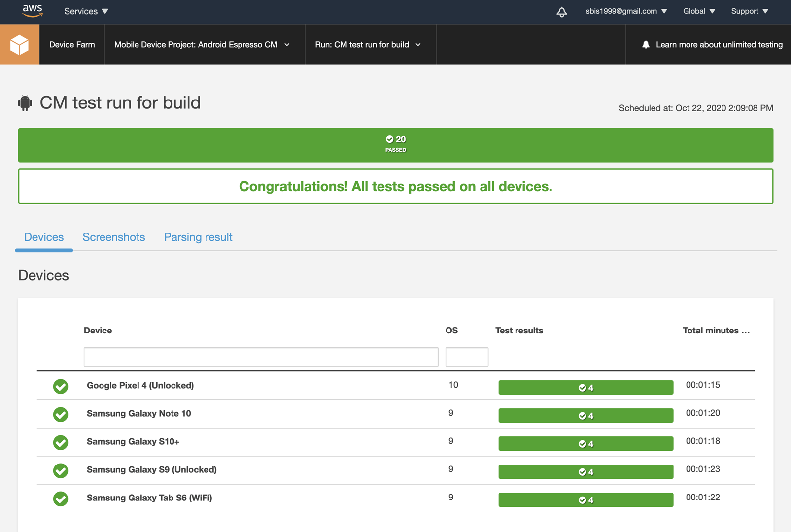Click the 00:01:22 total minutes value
This screenshot has width=791, height=532.
click(703, 497)
